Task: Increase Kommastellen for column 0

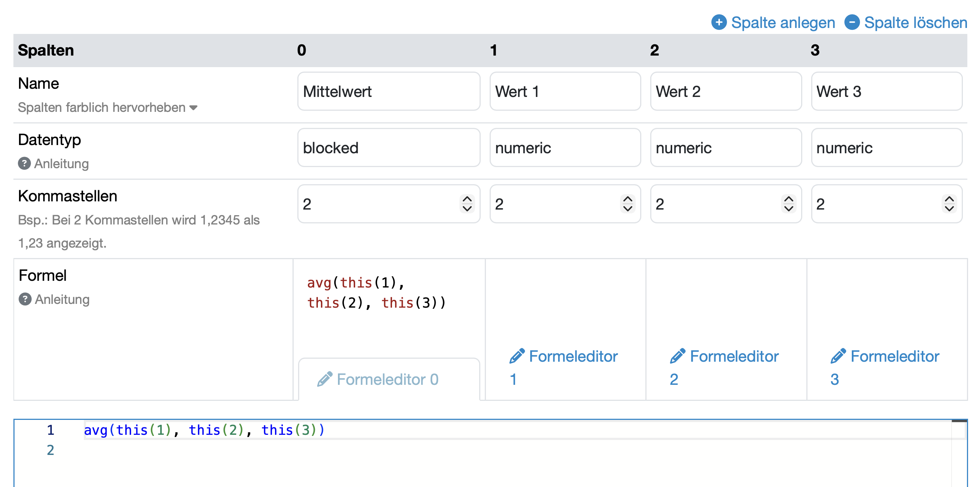Action: click(x=467, y=199)
